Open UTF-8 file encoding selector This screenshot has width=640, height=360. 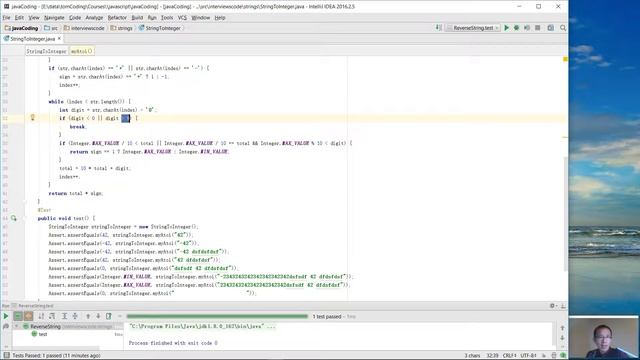(529, 356)
